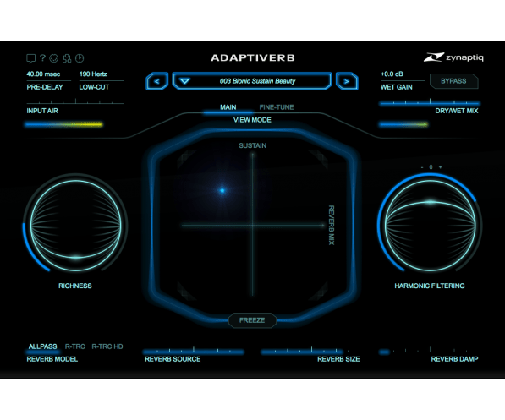Select the R-TRC reverb model
Viewport: 505px width, 420px height.
click(75, 346)
